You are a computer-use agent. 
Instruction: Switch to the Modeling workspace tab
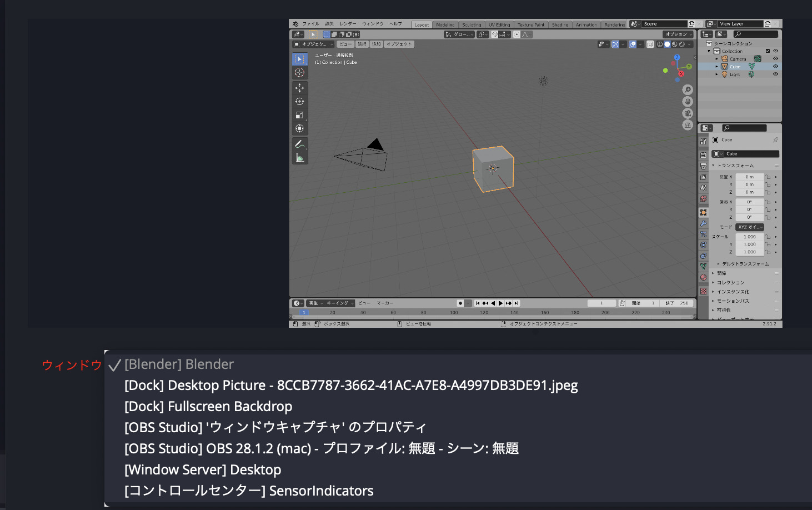coord(445,25)
